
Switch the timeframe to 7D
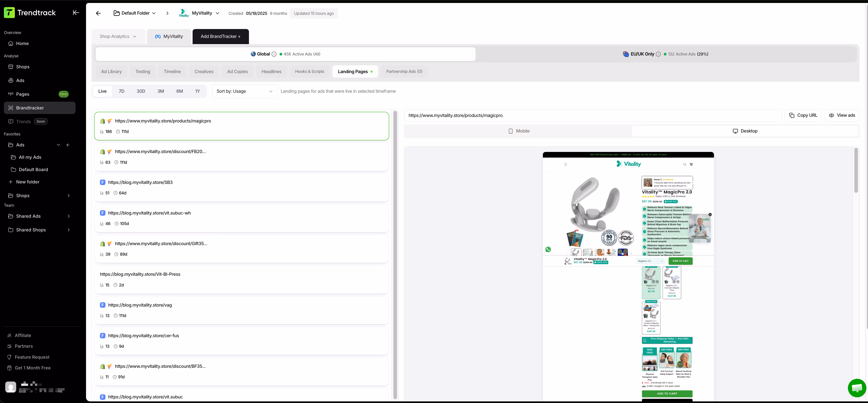tap(121, 91)
